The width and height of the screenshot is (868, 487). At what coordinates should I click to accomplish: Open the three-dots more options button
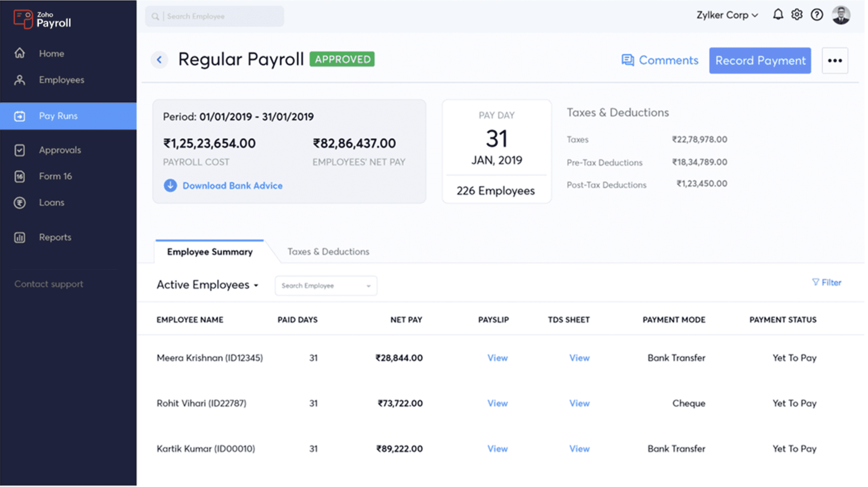click(835, 61)
